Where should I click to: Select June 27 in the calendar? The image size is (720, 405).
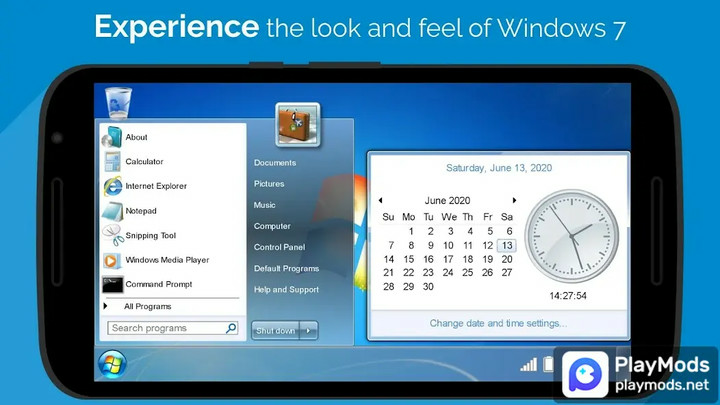tap(507, 272)
